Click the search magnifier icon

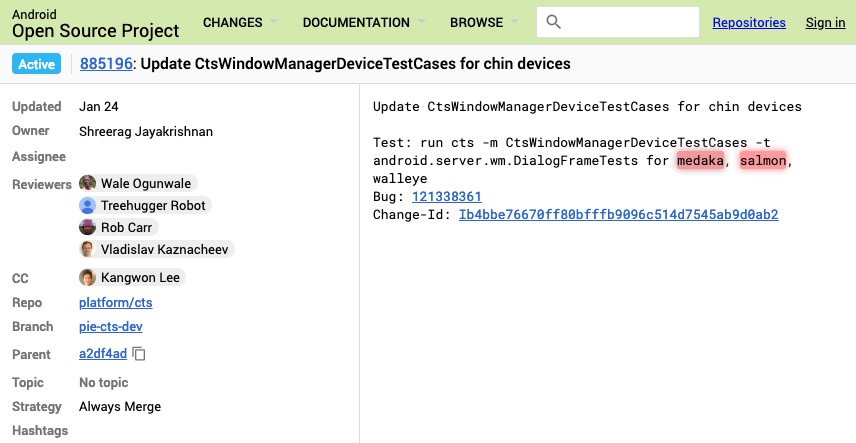pos(554,22)
